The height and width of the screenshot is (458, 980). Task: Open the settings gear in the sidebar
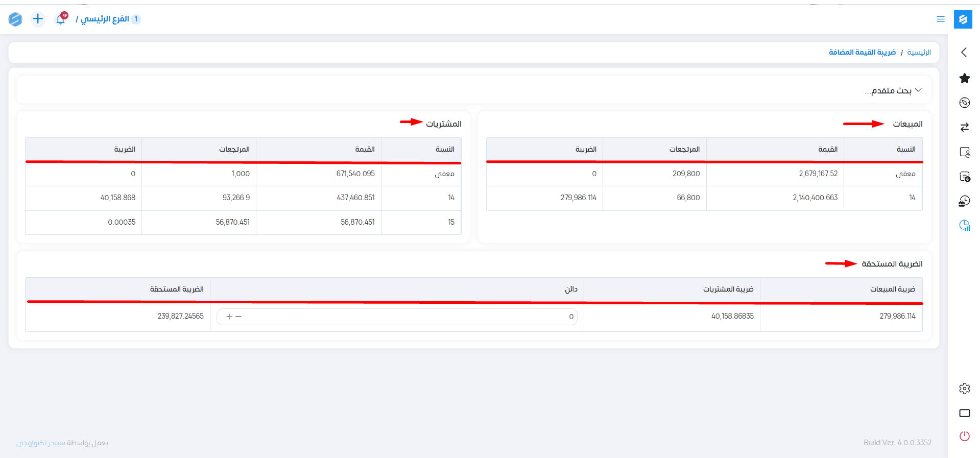964,389
